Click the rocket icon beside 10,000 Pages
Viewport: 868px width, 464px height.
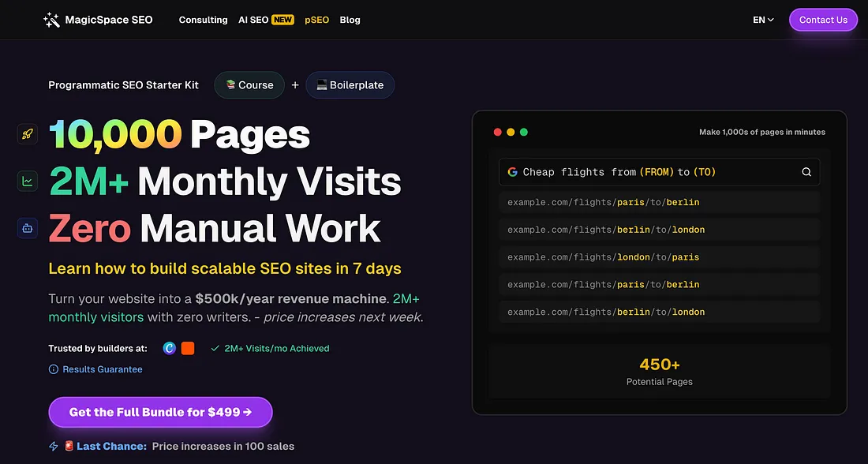click(27, 133)
